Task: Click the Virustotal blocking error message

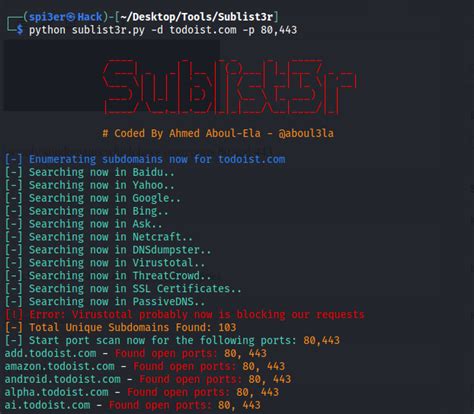Action: click(x=197, y=314)
